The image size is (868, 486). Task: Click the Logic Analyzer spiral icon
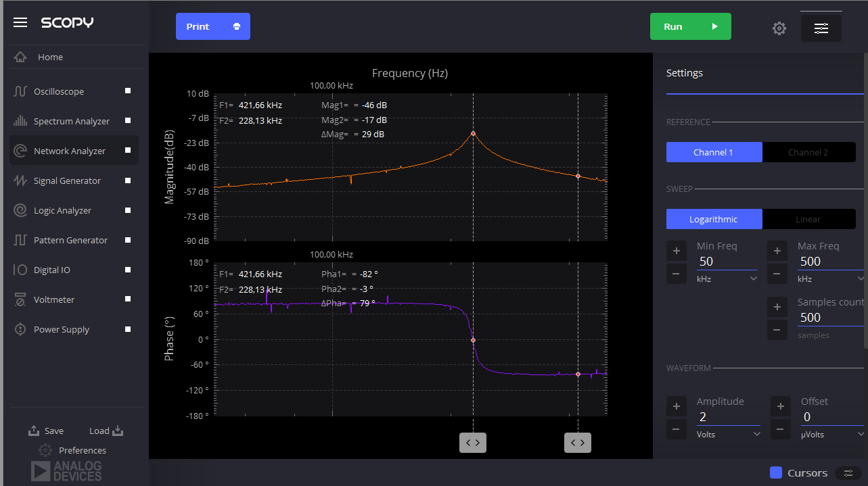point(20,210)
